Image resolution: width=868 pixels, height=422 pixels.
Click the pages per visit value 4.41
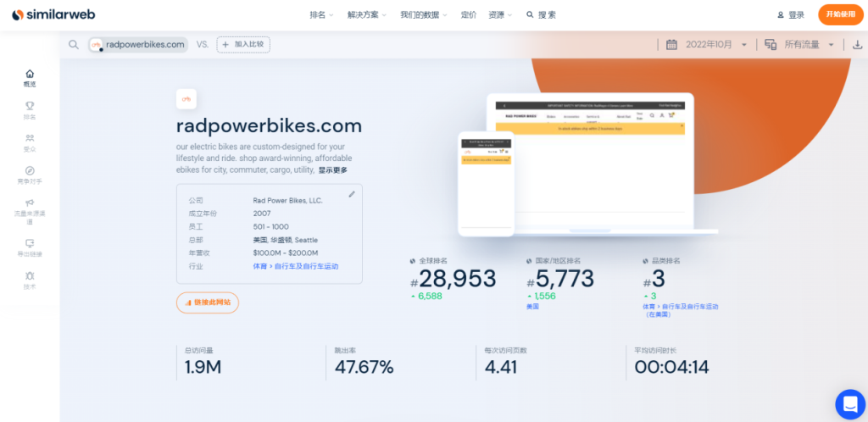click(501, 367)
